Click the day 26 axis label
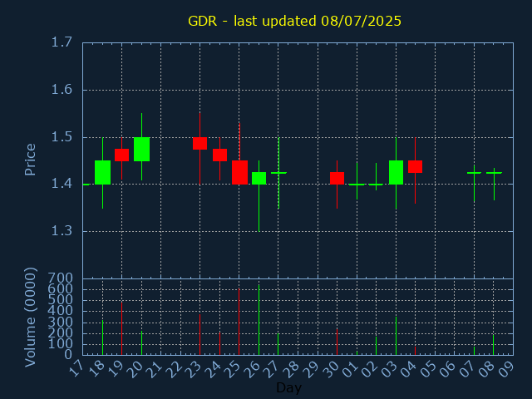The height and width of the screenshot is (399, 532). [252, 369]
